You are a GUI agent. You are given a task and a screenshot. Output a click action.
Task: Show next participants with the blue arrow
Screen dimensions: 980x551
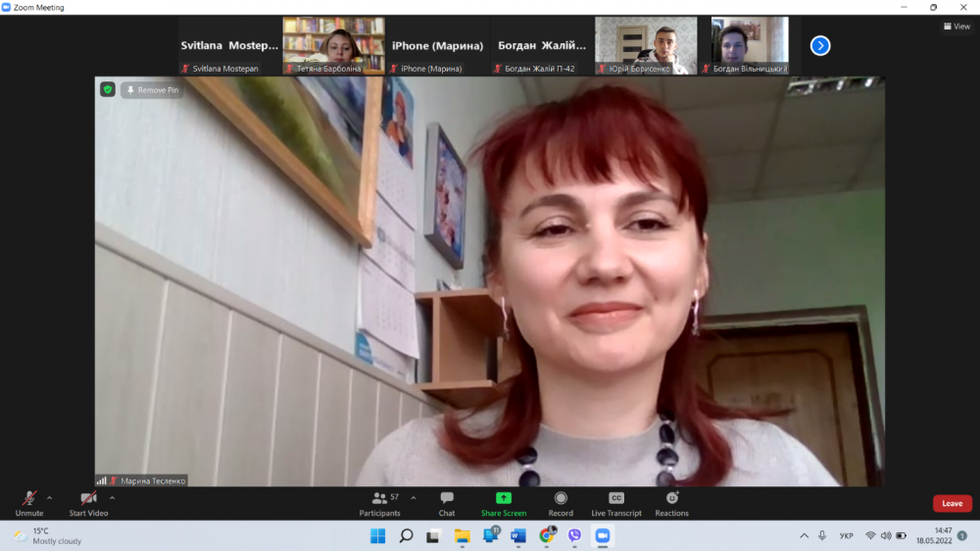(x=820, y=45)
